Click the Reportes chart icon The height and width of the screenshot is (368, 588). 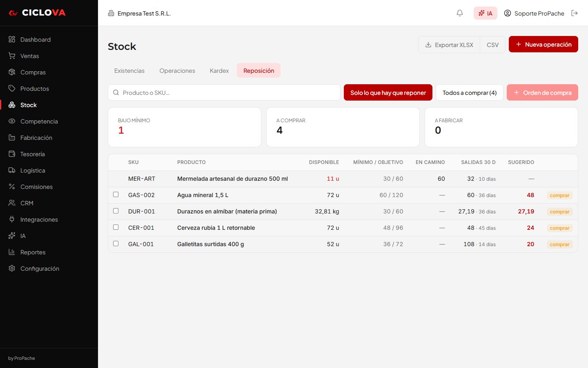pos(12,252)
